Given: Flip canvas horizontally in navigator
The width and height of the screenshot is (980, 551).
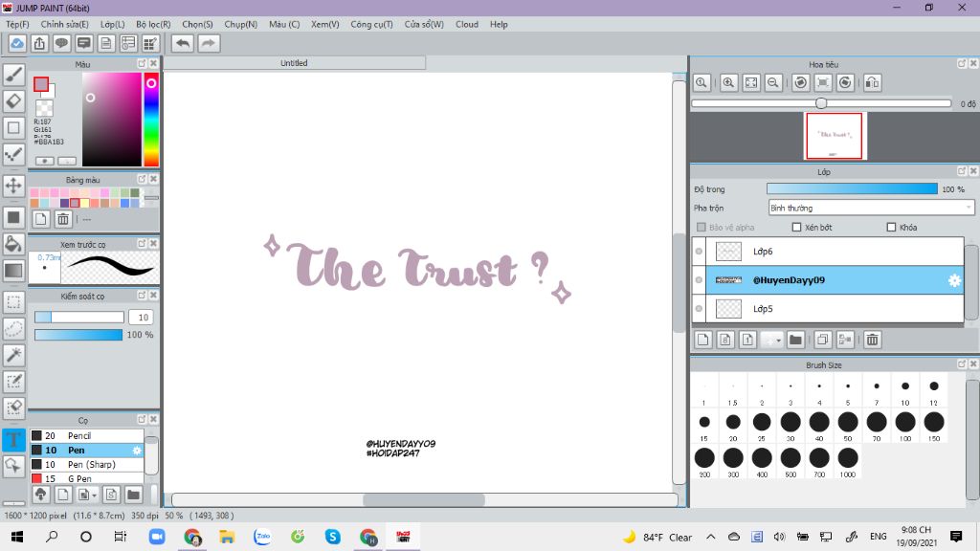Looking at the screenshot, I should [872, 82].
